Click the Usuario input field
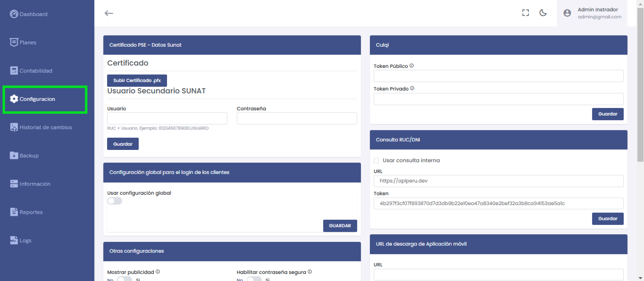 (x=167, y=118)
